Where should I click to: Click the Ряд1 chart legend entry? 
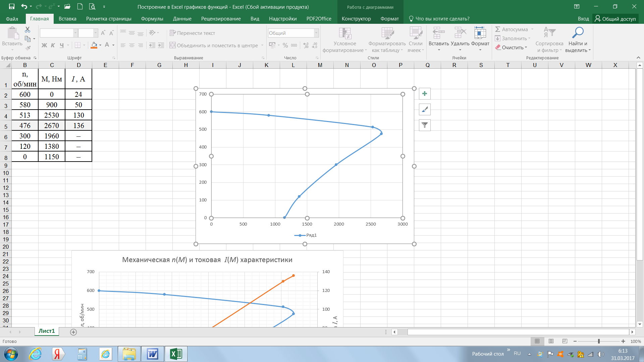[306, 235]
